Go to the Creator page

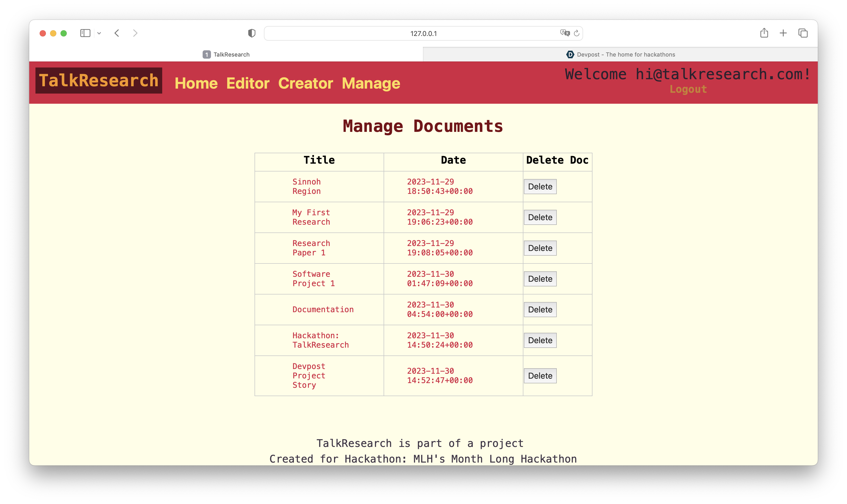(x=305, y=84)
